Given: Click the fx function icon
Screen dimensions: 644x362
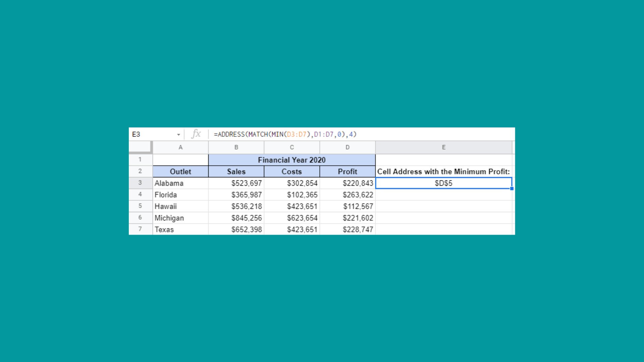Looking at the screenshot, I should pos(196,134).
